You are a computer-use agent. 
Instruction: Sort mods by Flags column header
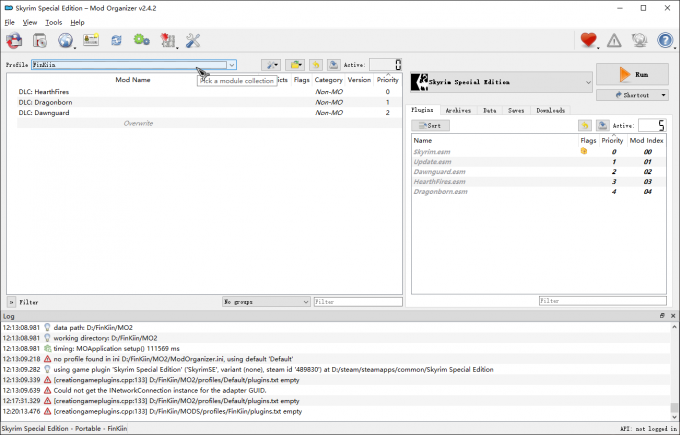coord(301,80)
